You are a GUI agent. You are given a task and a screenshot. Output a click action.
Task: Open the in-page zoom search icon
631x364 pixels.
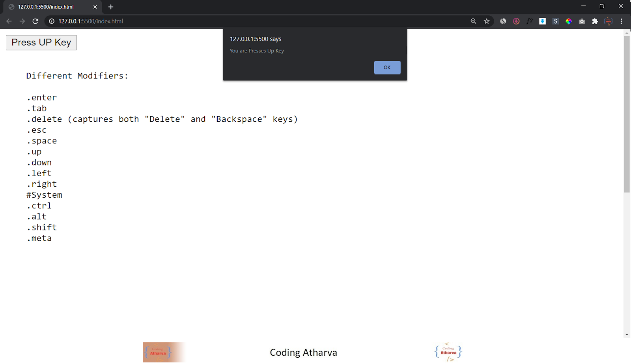(473, 21)
